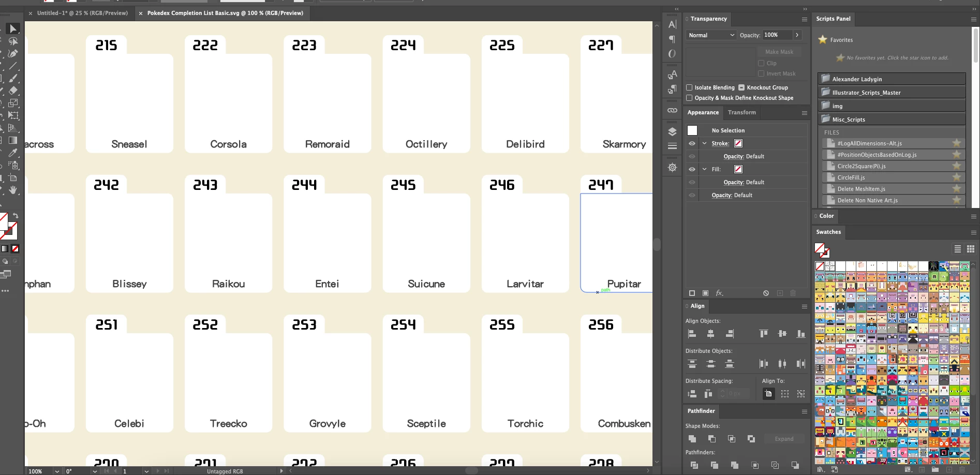The image size is (980, 475).
Task: Open Misc_Scripts folder
Action: pyautogui.click(x=892, y=119)
